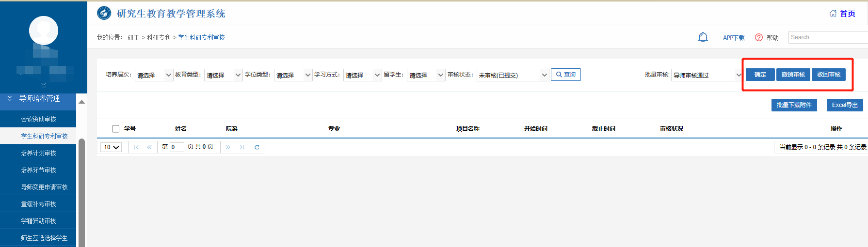The width and height of the screenshot is (868, 247).
Task: Open 培养环节审核 in the sidebar
Action: (x=38, y=170)
